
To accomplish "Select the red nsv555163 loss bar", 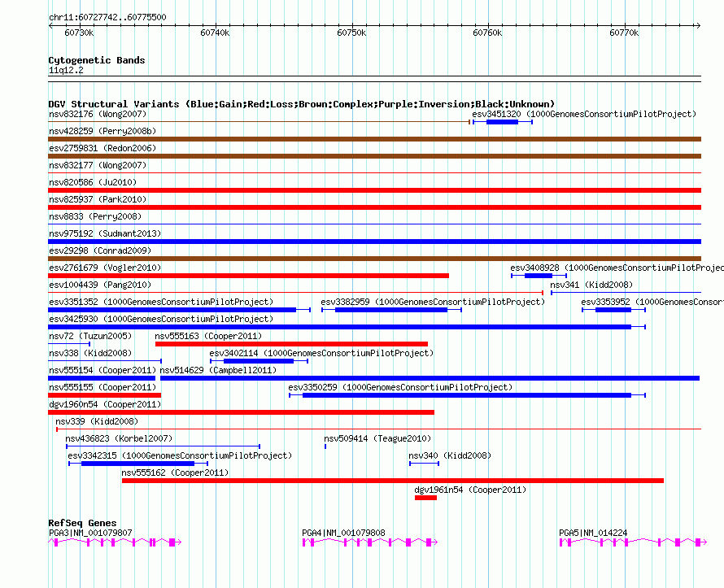I will (x=291, y=344).
